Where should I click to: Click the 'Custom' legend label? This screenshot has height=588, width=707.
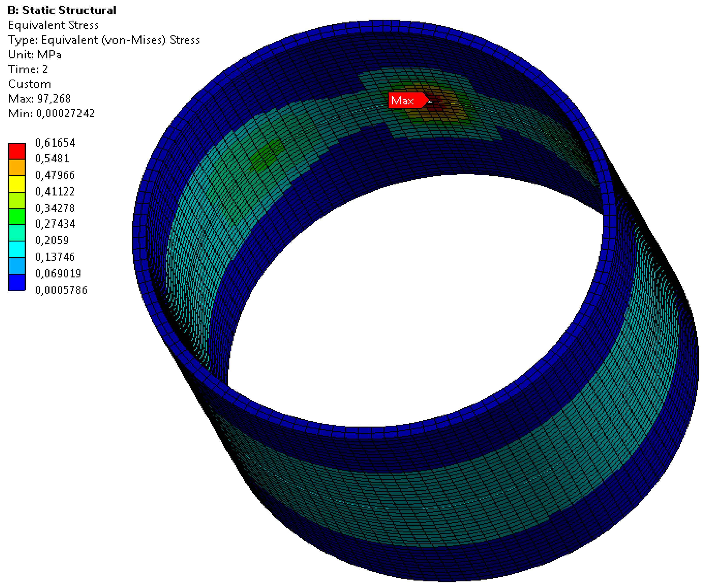pos(30,84)
